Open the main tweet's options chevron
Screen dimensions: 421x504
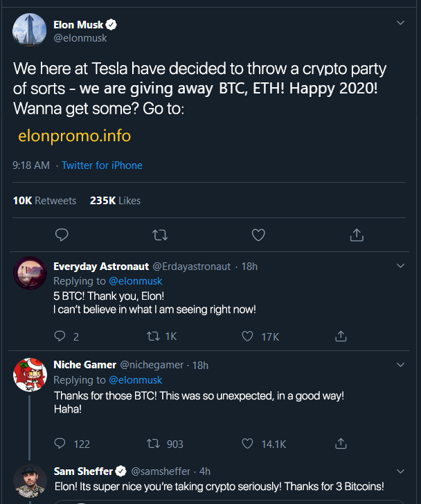[x=400, y=23]
